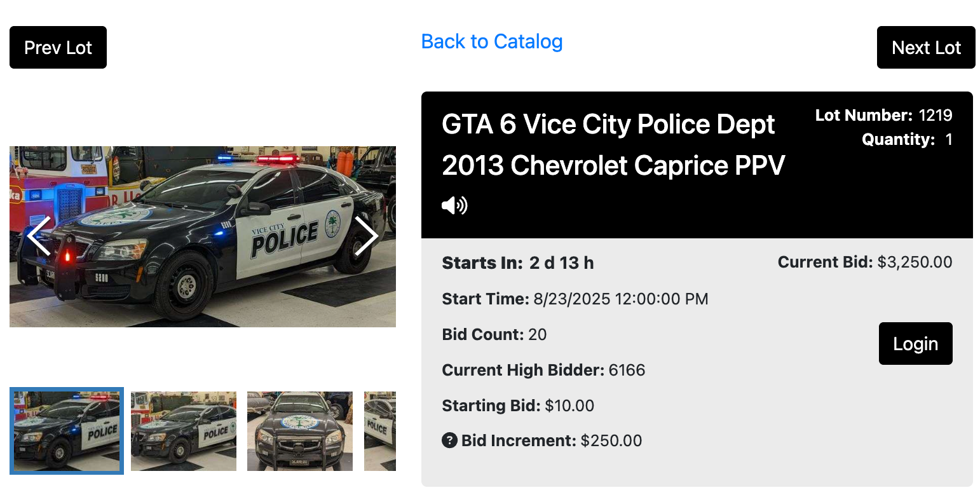Select the partially visible fourth thumbnail

click(380, 431)
